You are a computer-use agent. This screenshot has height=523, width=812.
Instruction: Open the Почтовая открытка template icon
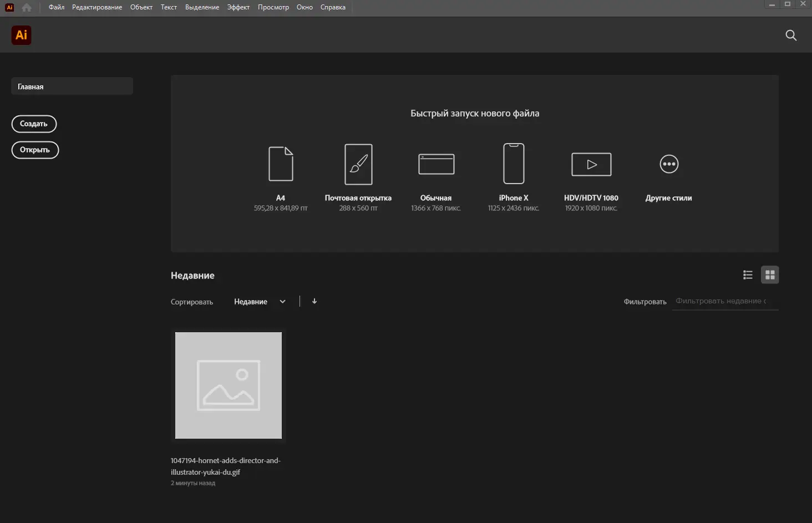(358, 164)
